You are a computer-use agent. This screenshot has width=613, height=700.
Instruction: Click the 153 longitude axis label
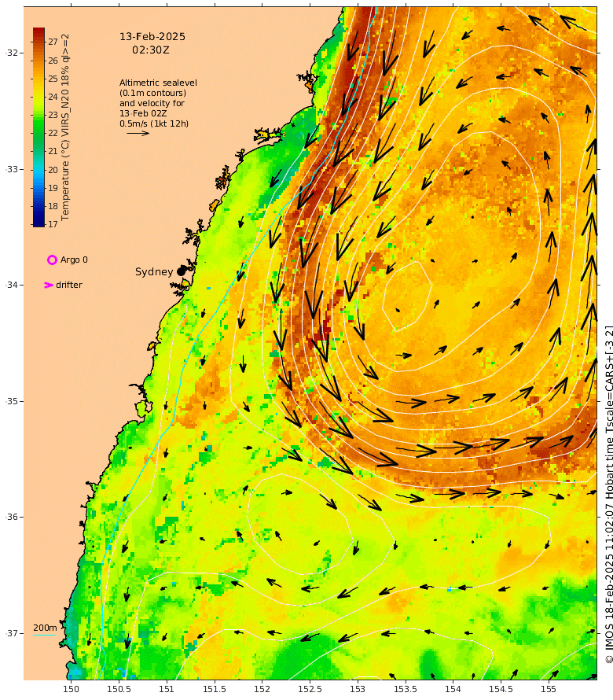click(x=358, y=689)
